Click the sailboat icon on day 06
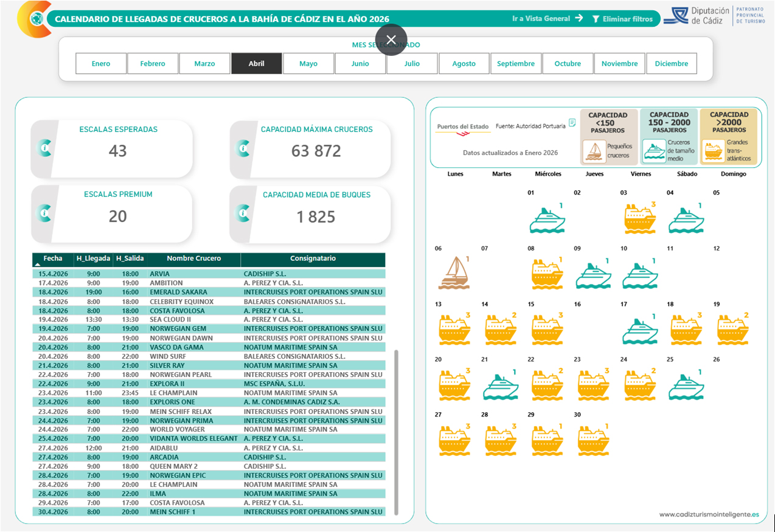Image resolution: width=775 pixels, height=532 pixels. (453, 273)
